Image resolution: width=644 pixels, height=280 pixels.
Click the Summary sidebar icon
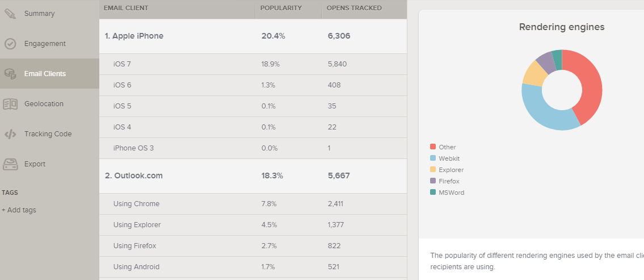(x=10, y=13)
